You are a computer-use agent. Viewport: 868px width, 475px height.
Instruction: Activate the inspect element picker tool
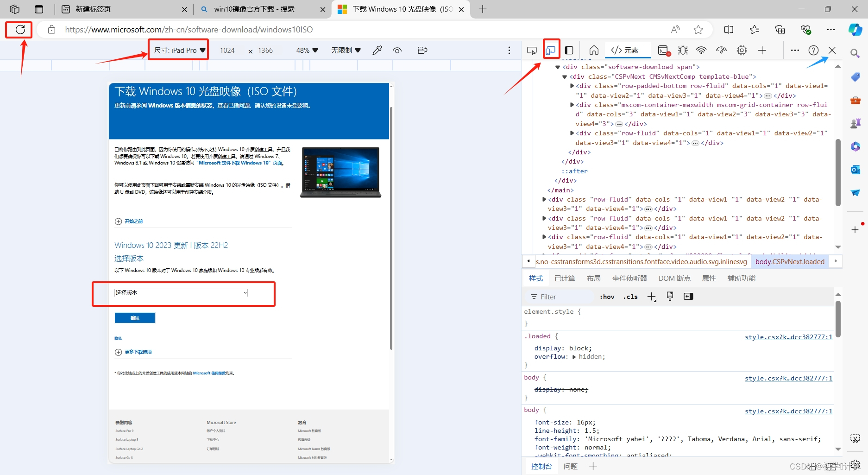coord(532,50)
